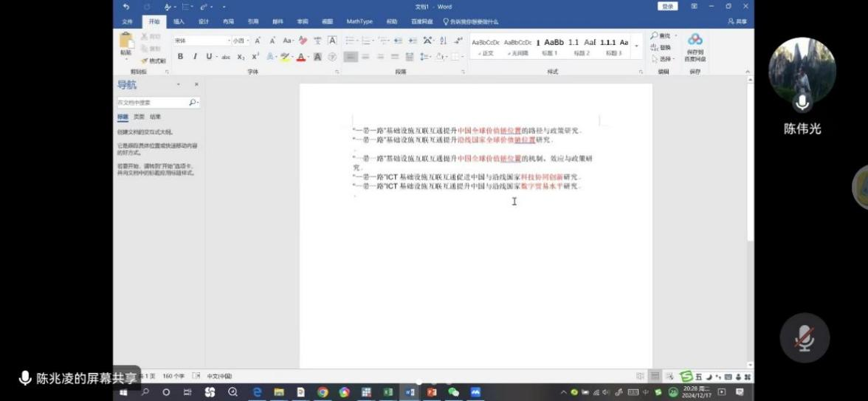This screenshot has width=868, height=401.
Task: Click Save to Baidu Netdisk icon
Action: coord(695,45)
